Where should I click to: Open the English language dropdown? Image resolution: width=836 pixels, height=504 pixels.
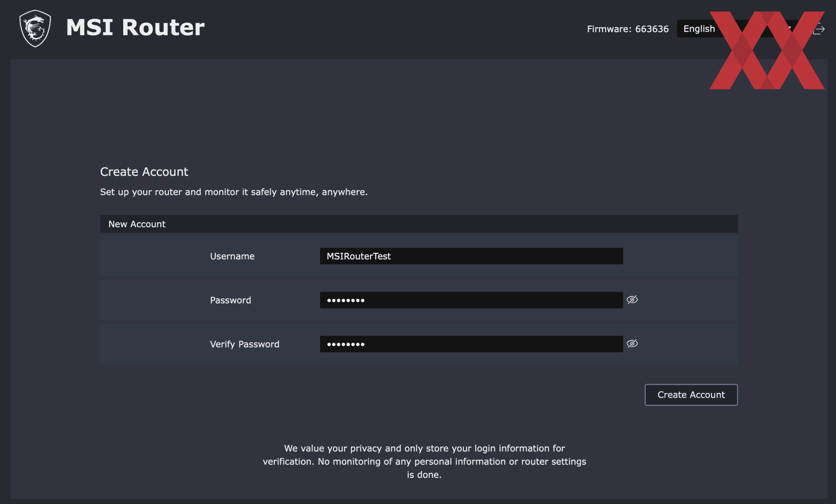pyautogui.click(x=737, y=29)
